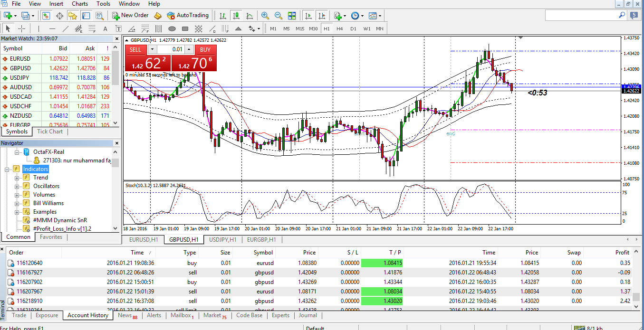Screen dimensions: 644x330
Task: Click the MetaEditor book icon
Action: coord(158,15)
